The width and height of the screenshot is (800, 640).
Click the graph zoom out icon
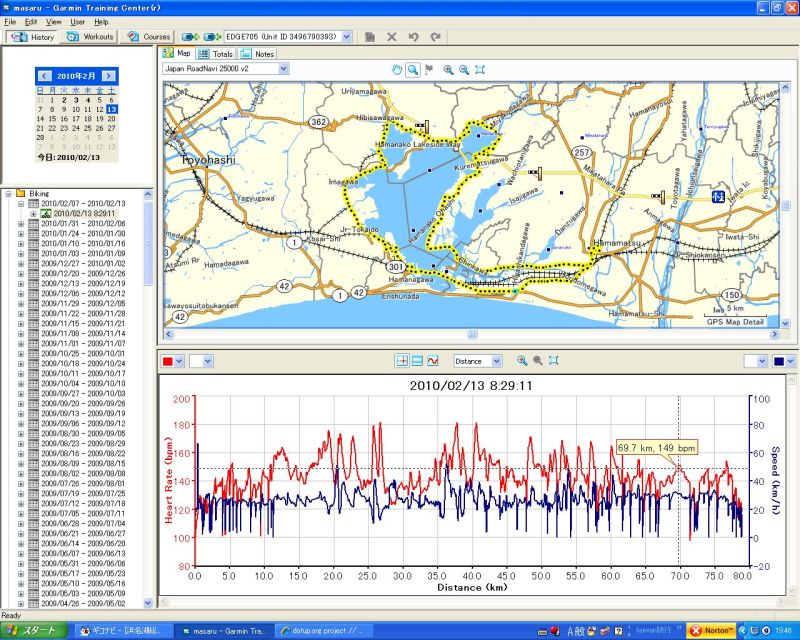coord(538,360)
